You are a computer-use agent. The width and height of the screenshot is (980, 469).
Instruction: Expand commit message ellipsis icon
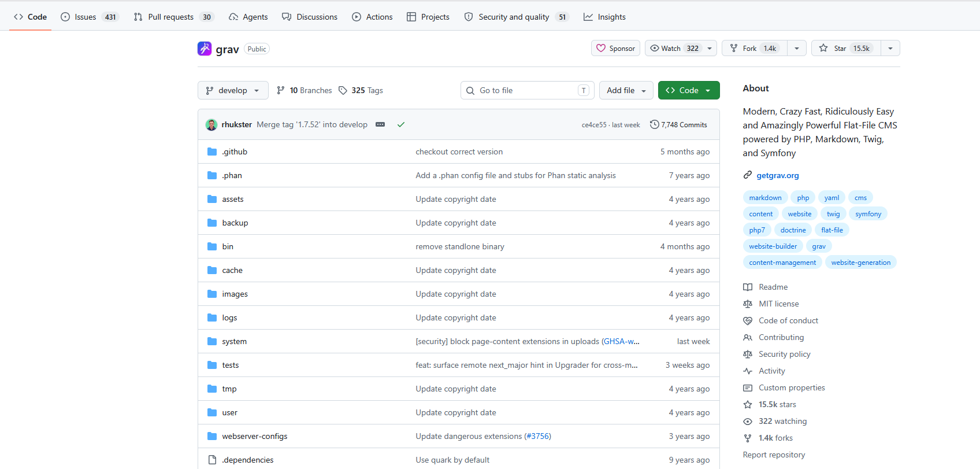380,124
